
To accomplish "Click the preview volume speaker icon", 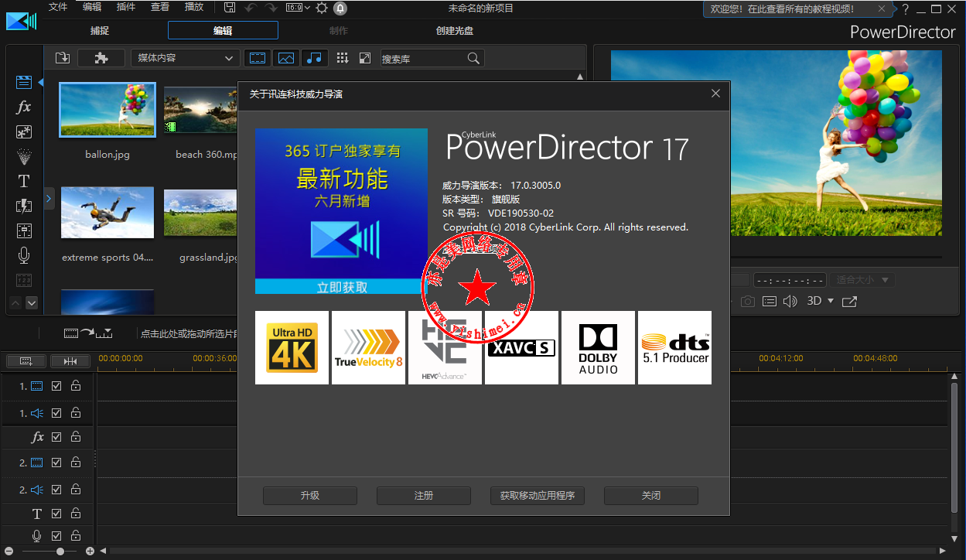I will coord(790,301).
